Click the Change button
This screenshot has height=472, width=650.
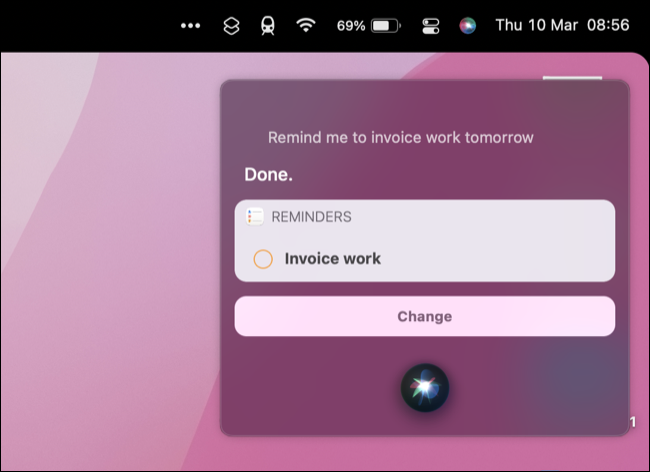point(425,316)
